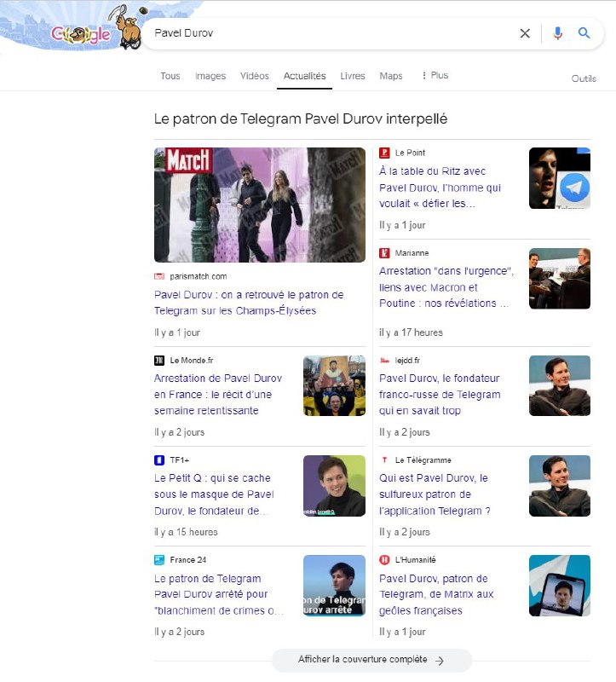
Task: Click the arrow in Afficher la couverture complète
Action: point(440,660)
